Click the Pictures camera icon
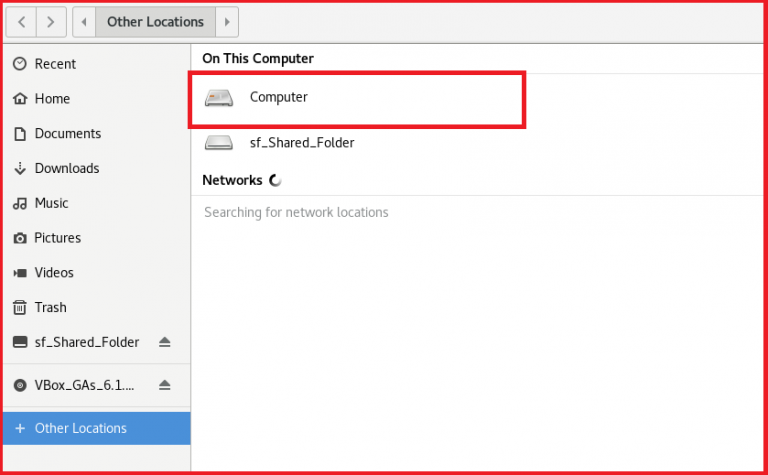This screenshot has height=475, width=768. point(20,238)
